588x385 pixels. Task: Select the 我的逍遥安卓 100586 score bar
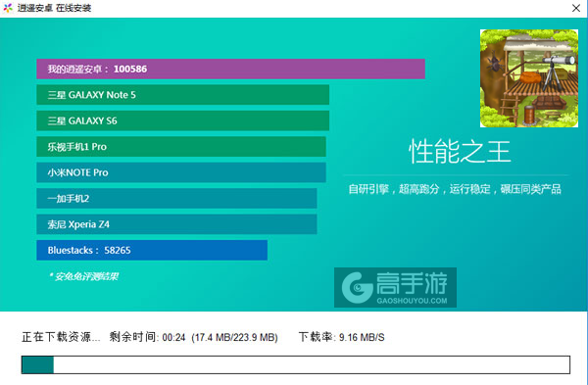(x=230, y=69)
